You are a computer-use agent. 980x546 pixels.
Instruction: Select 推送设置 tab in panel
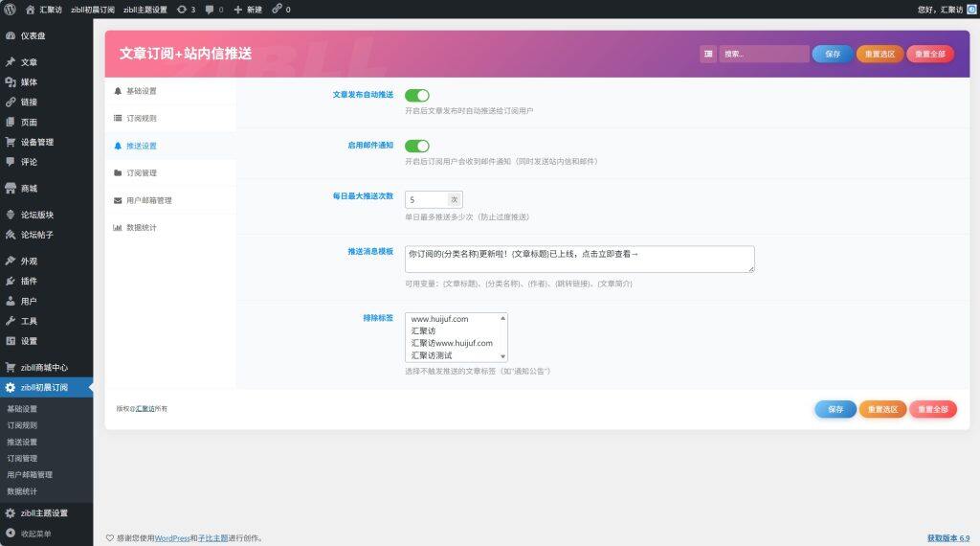(x=170, y=146)
